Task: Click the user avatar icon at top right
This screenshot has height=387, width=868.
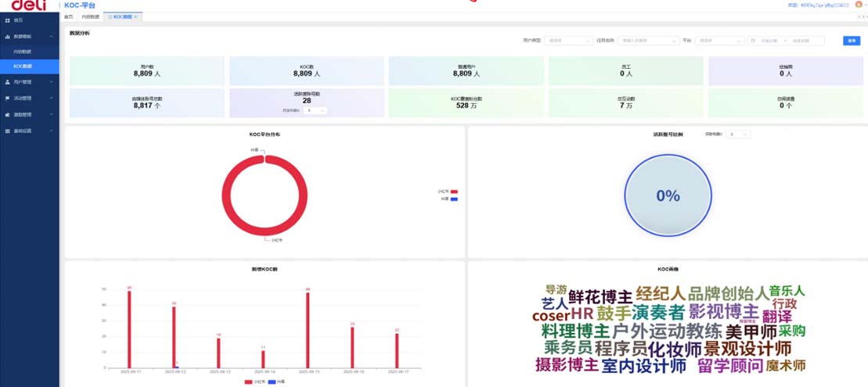Action: [859, 5]
